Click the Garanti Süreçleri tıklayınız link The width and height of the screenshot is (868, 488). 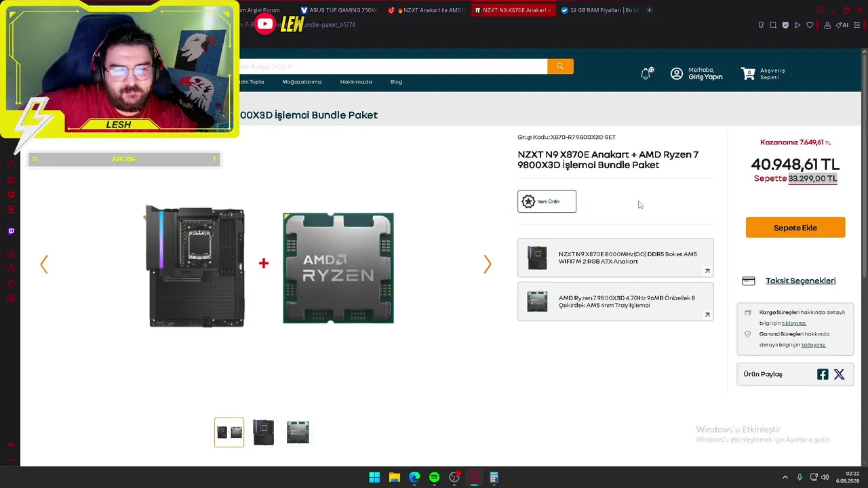[x=813, y=345]
